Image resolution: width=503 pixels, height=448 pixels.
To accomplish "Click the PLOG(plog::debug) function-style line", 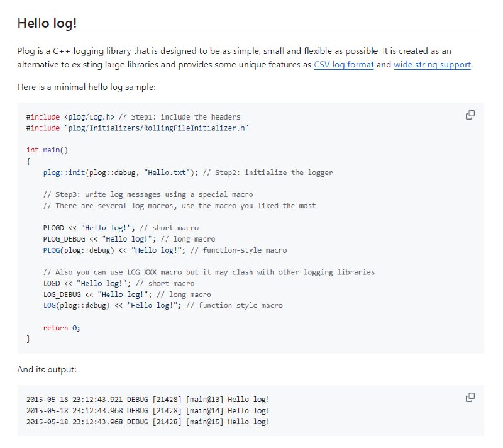I will (x=165, y=250).
